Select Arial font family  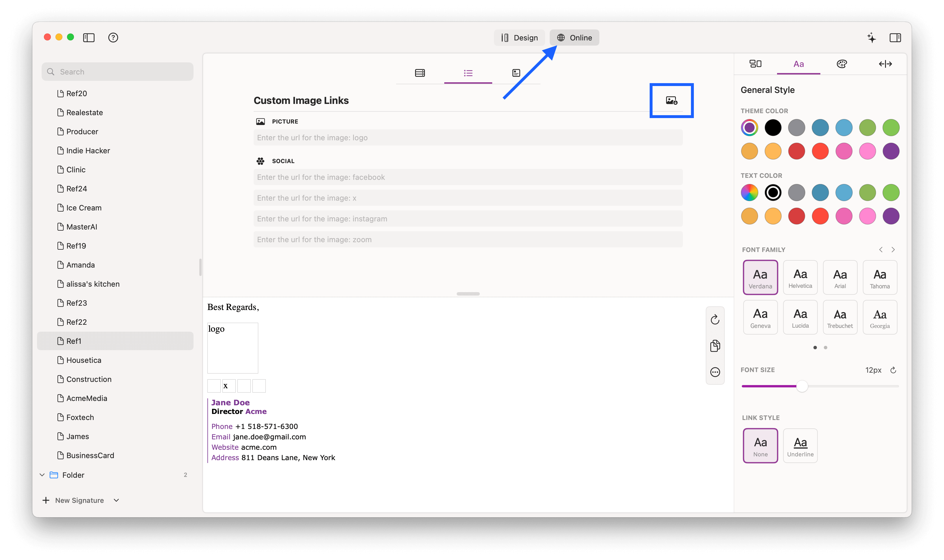[x=840, y=277]
